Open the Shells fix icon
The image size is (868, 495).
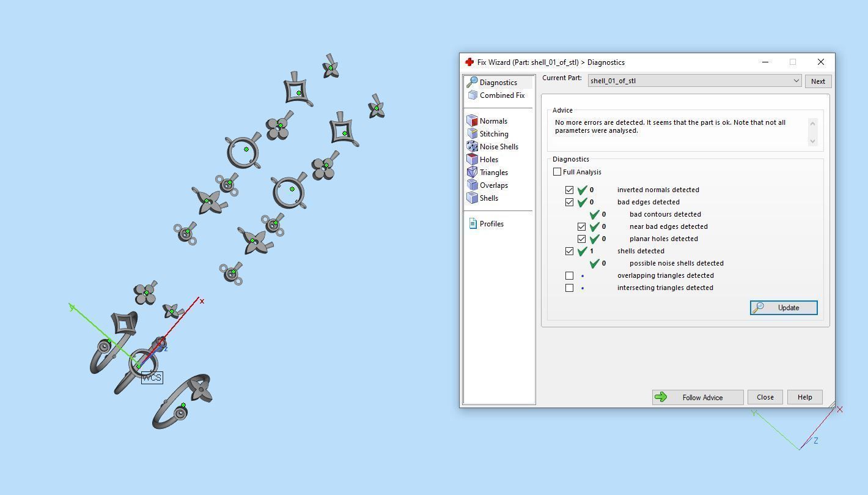coord(472,198)
